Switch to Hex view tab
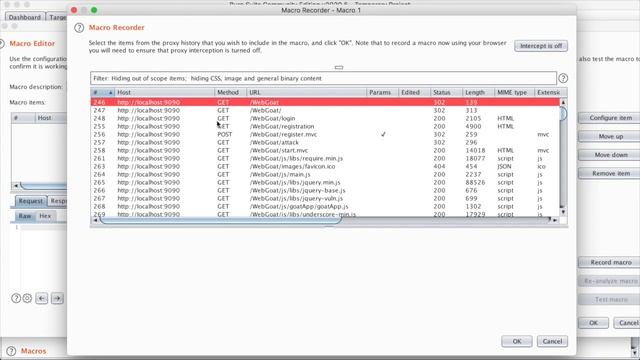 (x=45, y=216)
